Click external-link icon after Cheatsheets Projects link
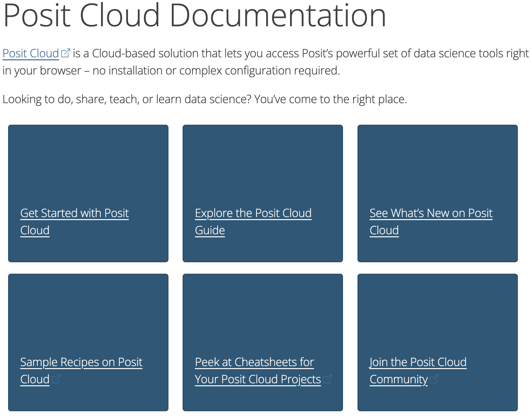The height and width of the screenshot is (420, 531). 327,379
